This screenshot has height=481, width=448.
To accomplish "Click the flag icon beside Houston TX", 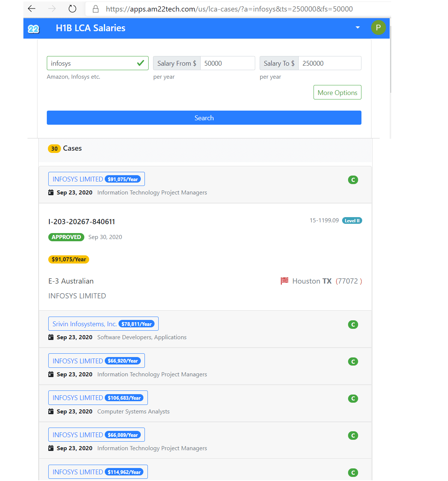I will click(x=285, y=281).
